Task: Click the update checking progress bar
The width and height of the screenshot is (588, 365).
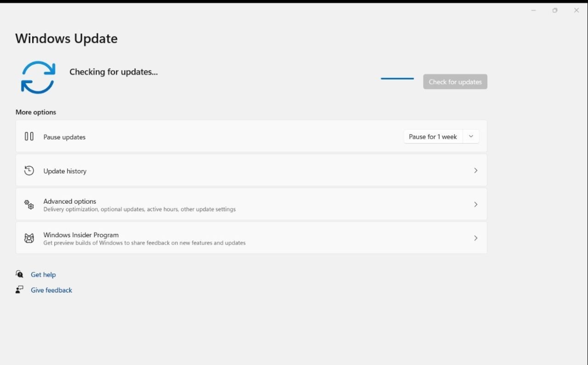Action: point(397,79)
